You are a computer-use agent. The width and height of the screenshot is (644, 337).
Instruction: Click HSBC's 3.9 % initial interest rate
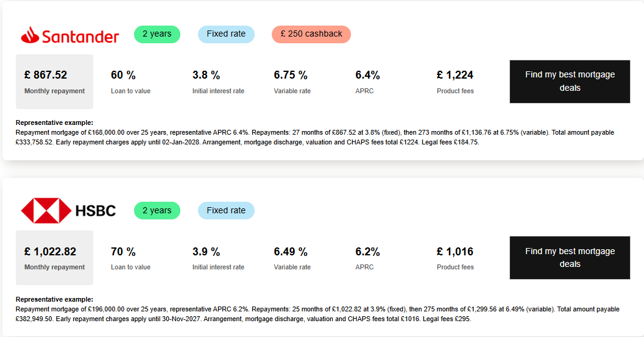coord(207,252)
